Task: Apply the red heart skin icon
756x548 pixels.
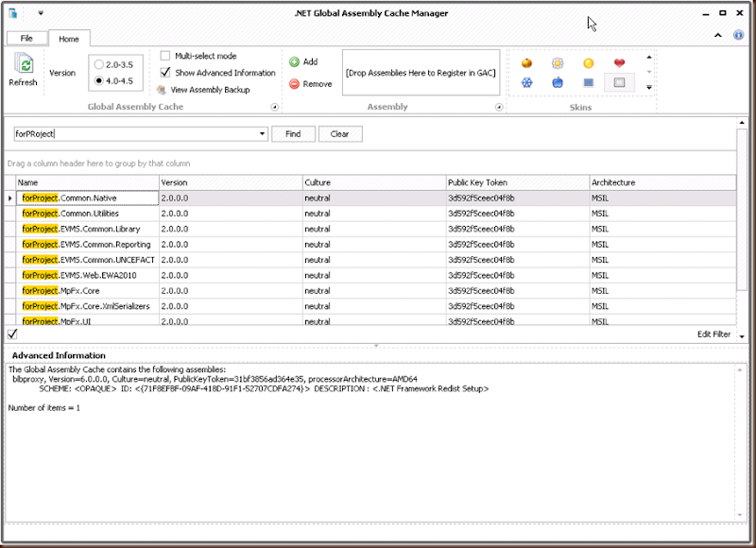Action: (620, 62)
